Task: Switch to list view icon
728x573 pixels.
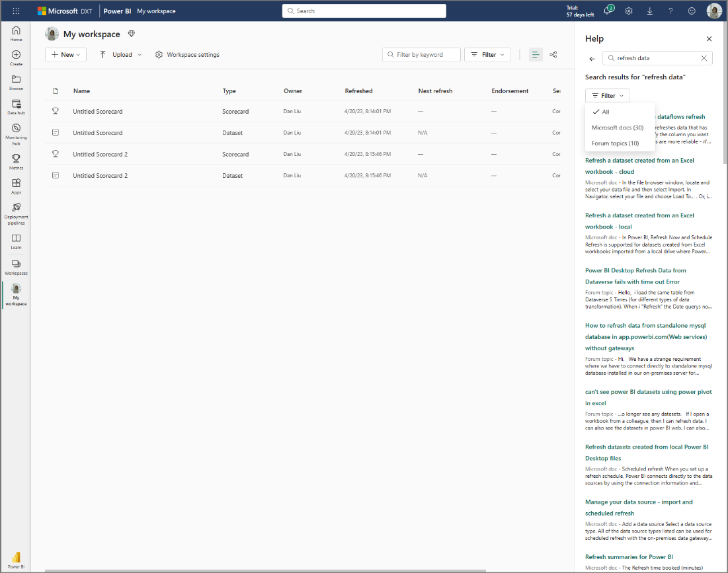Action: (536, 55)
